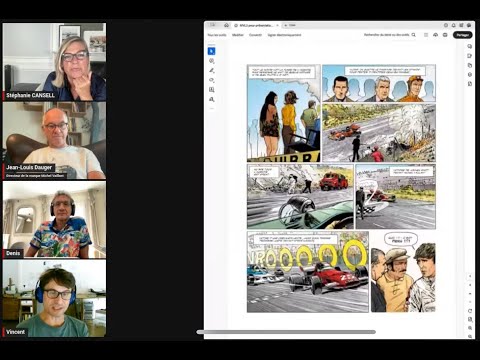Select Denis video tile

(54, 220)
